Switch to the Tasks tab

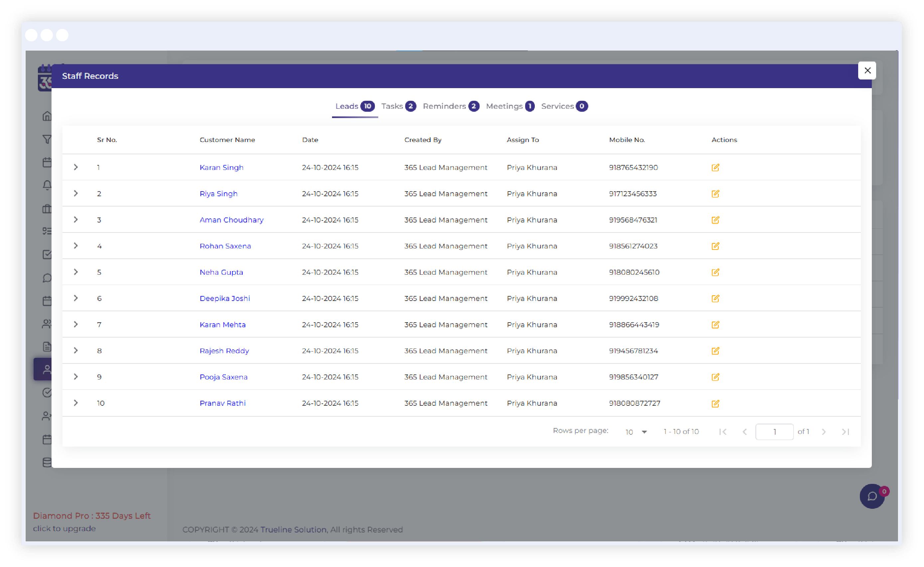coord(398,106)
